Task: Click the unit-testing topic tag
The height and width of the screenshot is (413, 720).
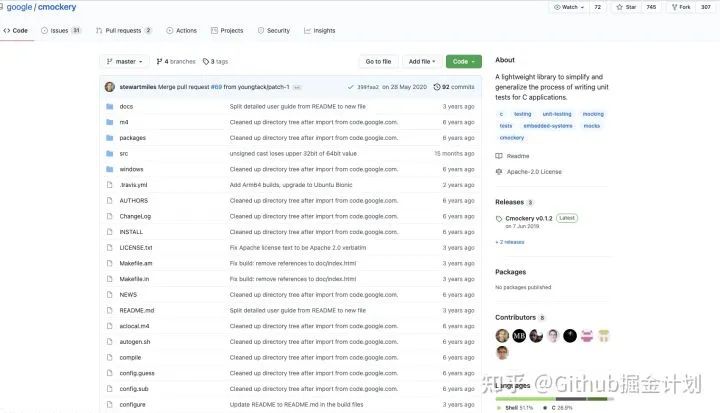Action: [557, 114]
